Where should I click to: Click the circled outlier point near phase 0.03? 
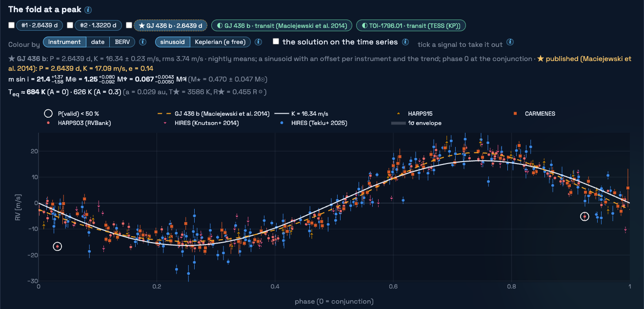58,247
